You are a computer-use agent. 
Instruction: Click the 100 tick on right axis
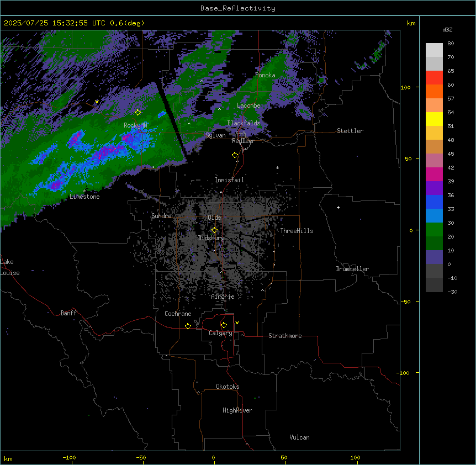coord(405,87)
